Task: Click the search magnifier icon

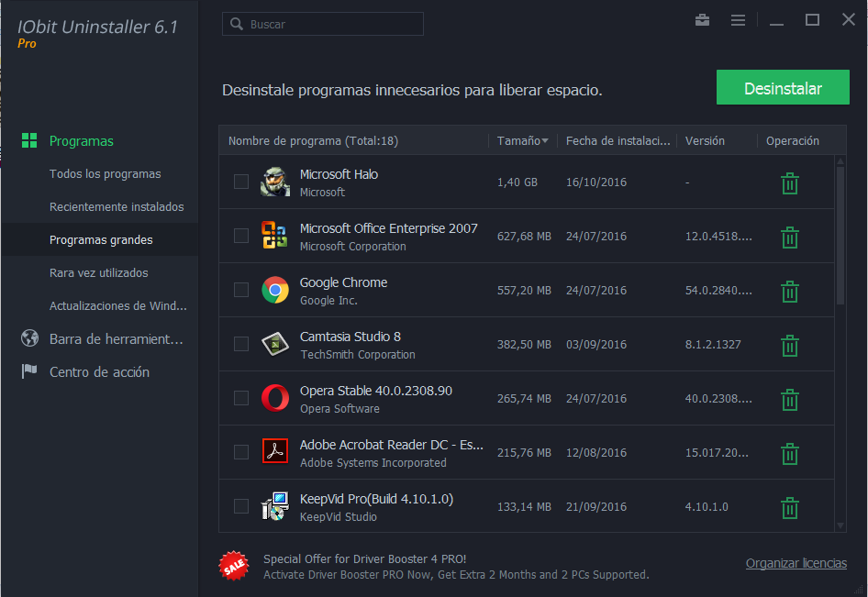Action: (237, 24)
